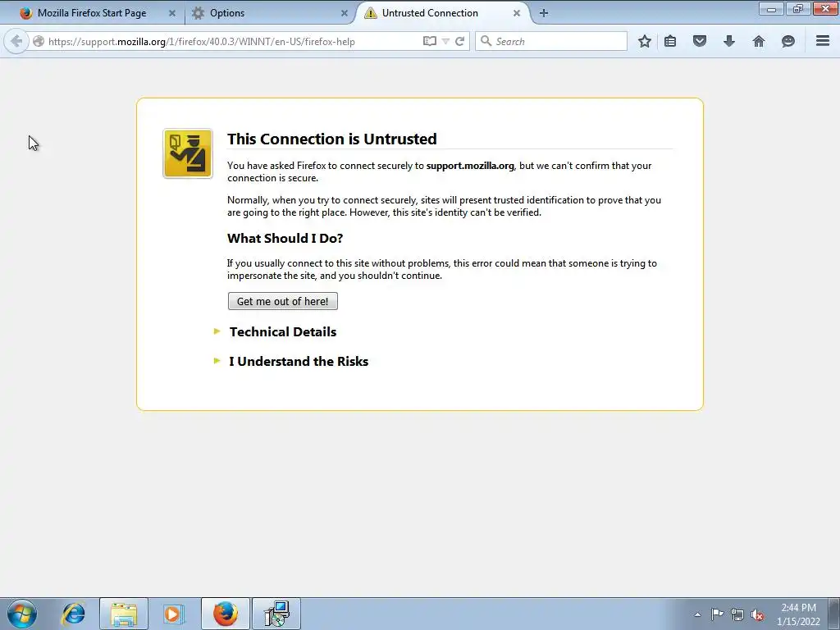Viewport: 840px width, 630px height.
Task: Save page to Pocket icon
Action: (x=700, y=41)
